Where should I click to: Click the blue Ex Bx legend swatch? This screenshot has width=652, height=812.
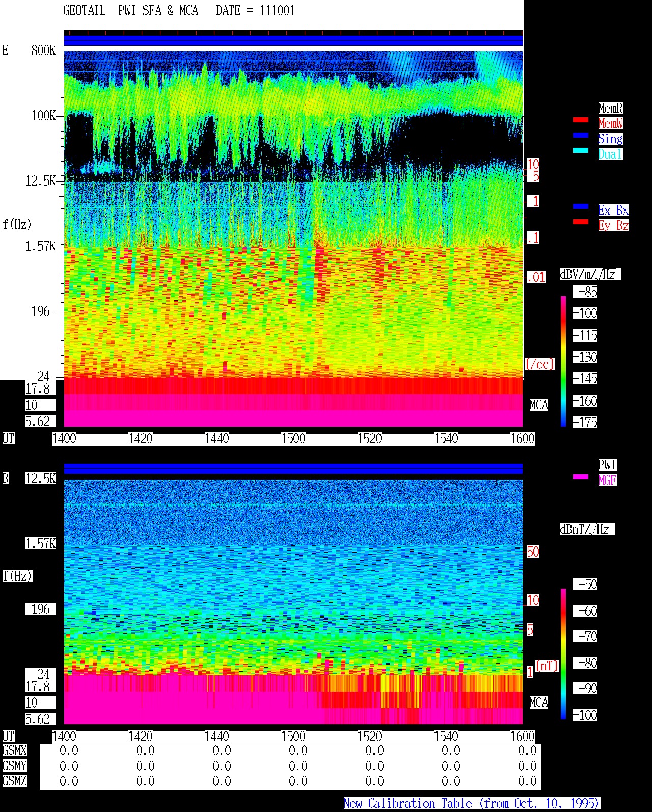click(x=581, y=206)
